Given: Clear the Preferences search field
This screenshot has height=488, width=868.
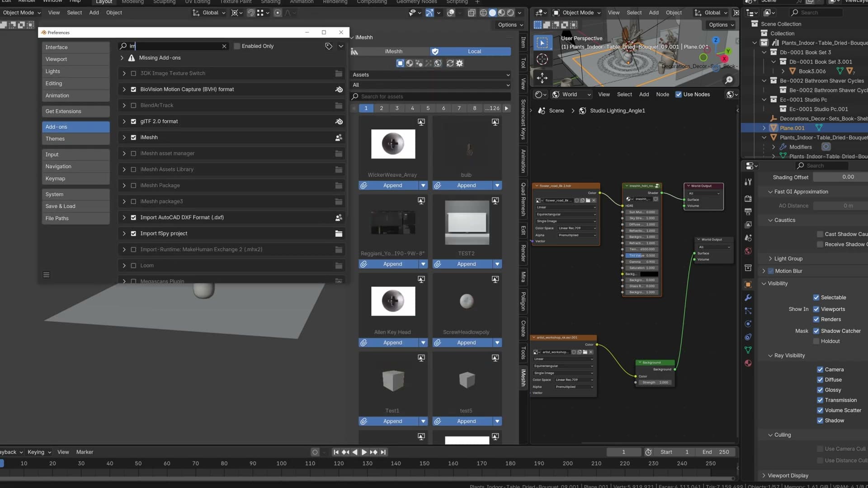Looking at the screenshot, I should point(224,46).
